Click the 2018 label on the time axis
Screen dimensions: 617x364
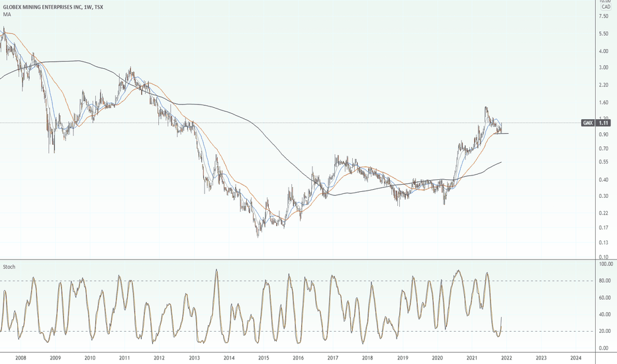[x=367, y=358]
